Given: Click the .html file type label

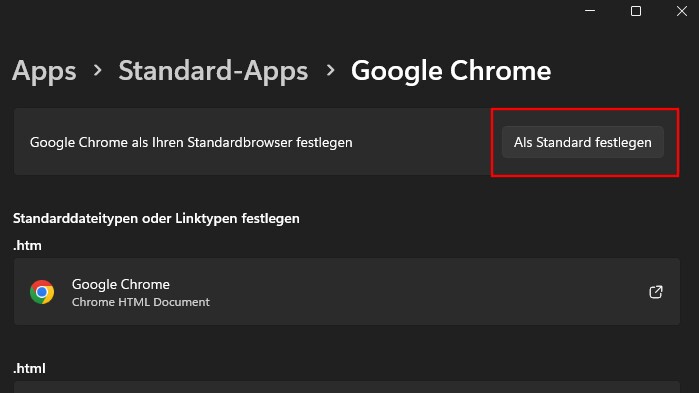Looking at the screenshot, I should pyautogui.click(x=29, y=368).
